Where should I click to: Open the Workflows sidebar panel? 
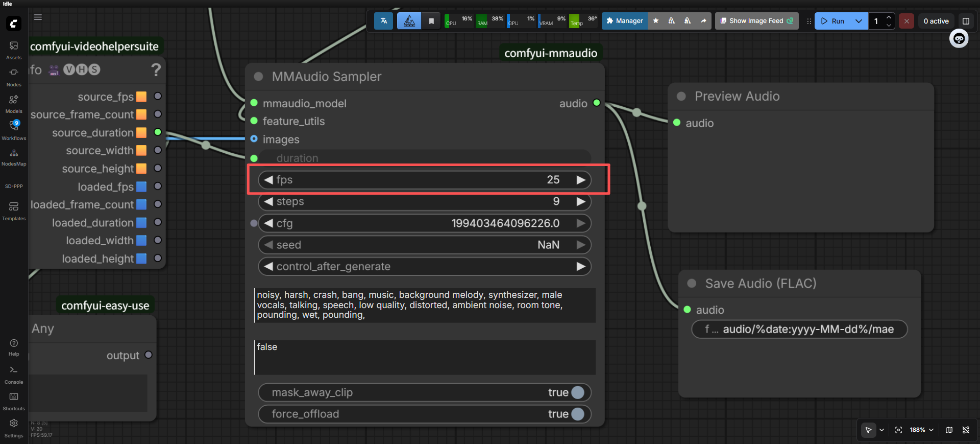[x=14, y=131]
